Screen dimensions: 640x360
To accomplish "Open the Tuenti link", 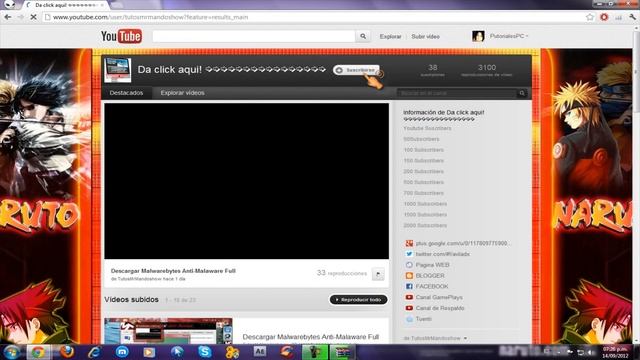I will tap(423, 319).
